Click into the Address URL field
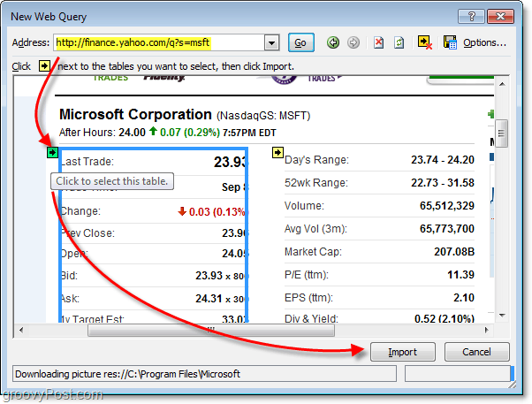Image resolution: width=532 pixels, height=404 pixels. tap(159, 42)
